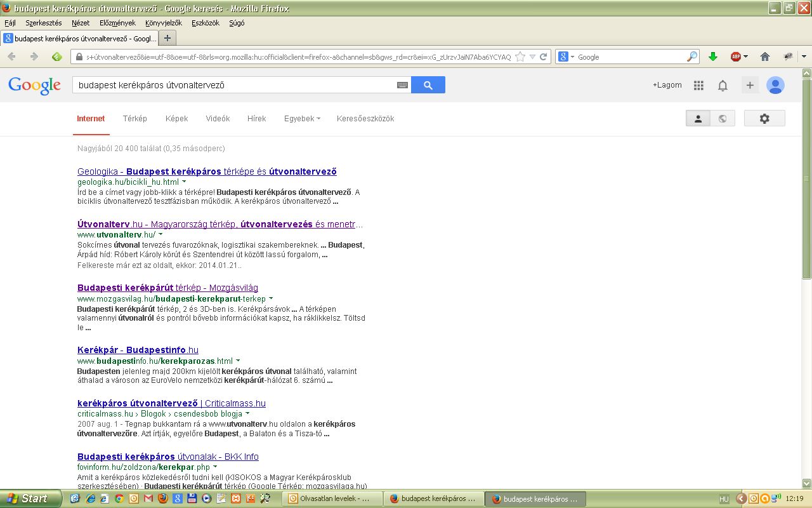Go to the Firefox home page icon
Image resolution: width=812 pixels, height=508 pixels.
765,57
